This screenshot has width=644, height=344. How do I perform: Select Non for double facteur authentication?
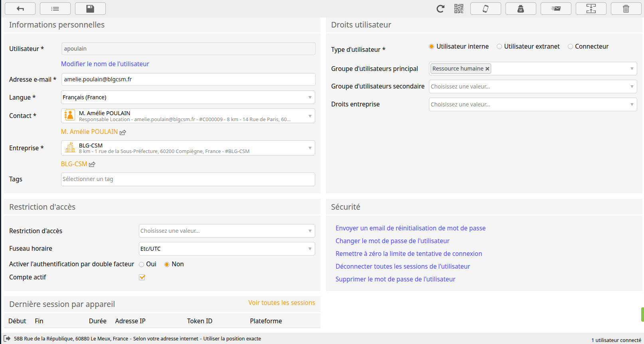pyautogui.click(x=167, y=264)
